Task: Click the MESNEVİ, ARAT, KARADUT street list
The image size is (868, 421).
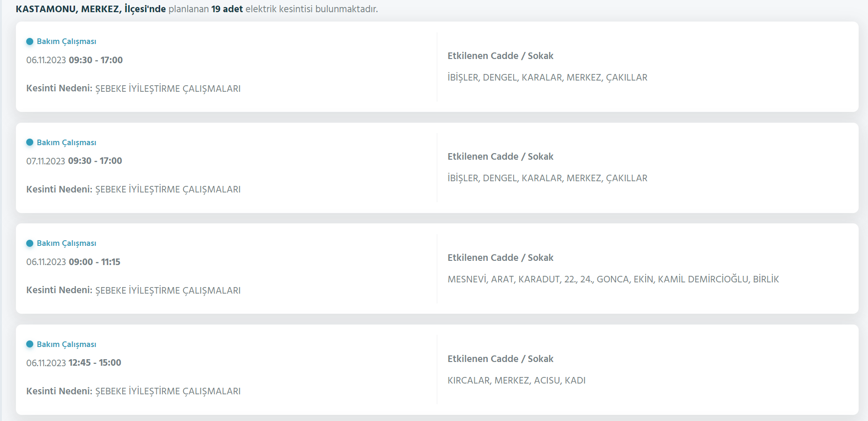Action: [613, 279]
